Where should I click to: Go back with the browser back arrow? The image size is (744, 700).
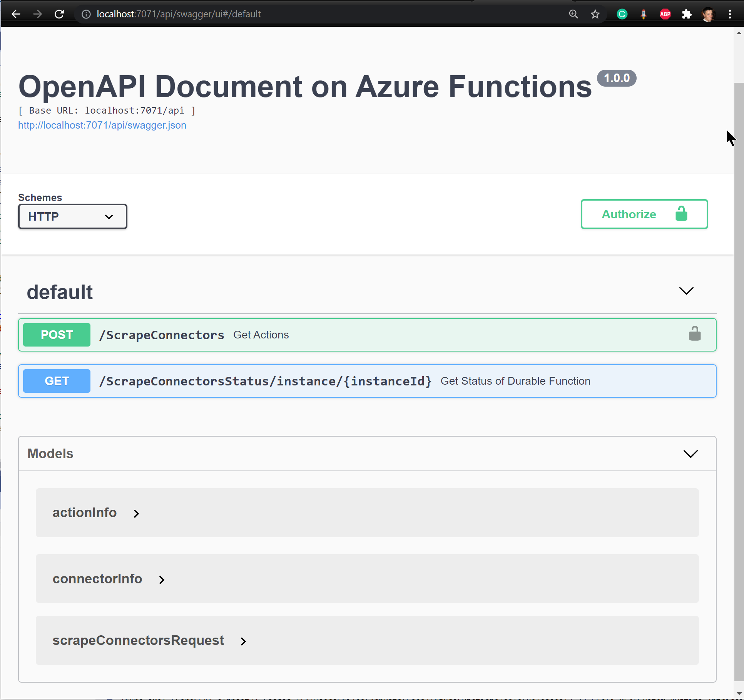[16, 14]
